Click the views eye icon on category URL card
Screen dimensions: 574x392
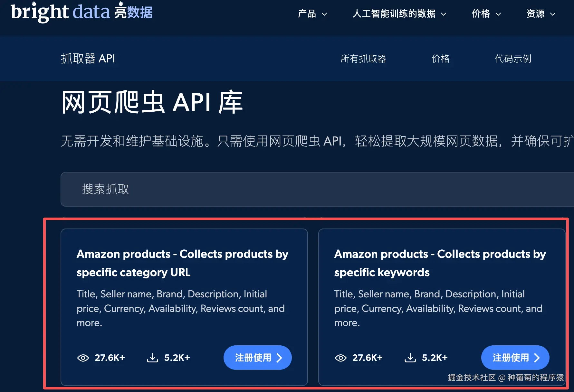[83, 358]
